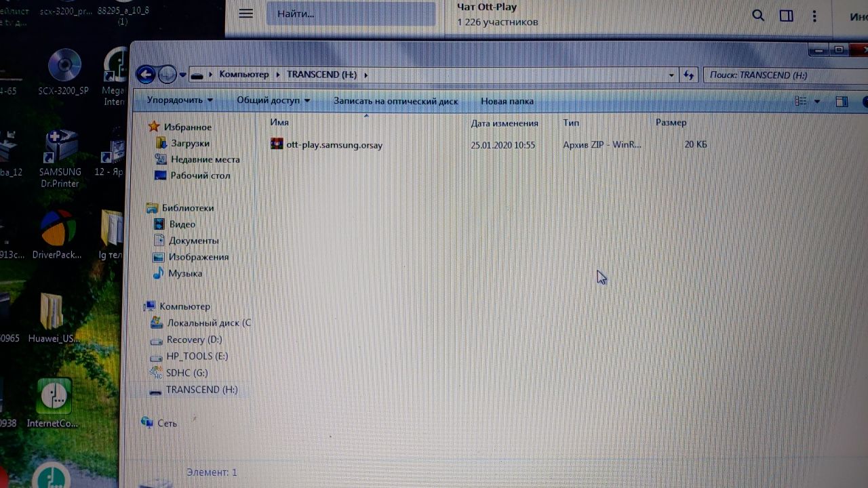
Task: Select the ott-play.samsung.orsay archive file
Action: pos(334,144)
